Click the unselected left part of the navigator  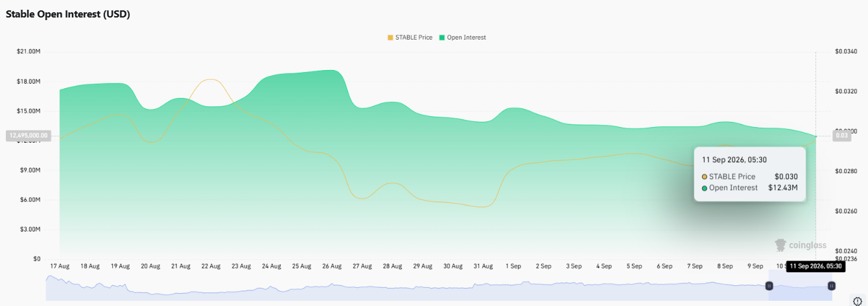click(x=407, y=287)
